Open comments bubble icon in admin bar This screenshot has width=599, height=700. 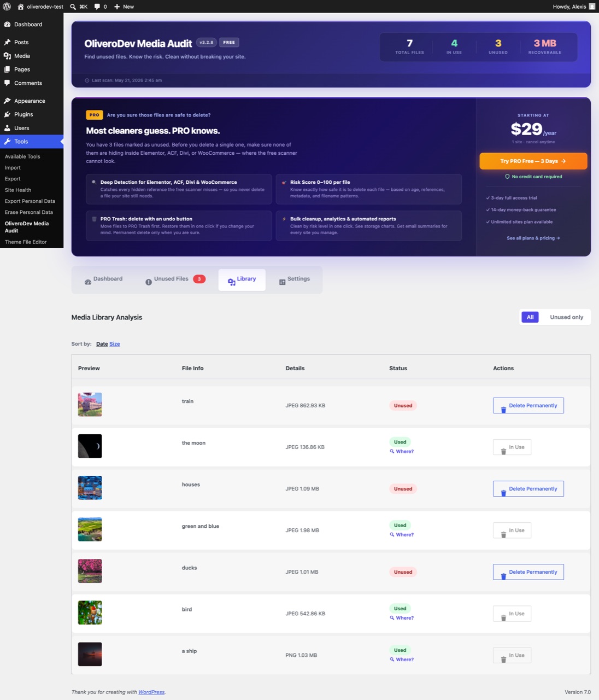tap(97, 7)
